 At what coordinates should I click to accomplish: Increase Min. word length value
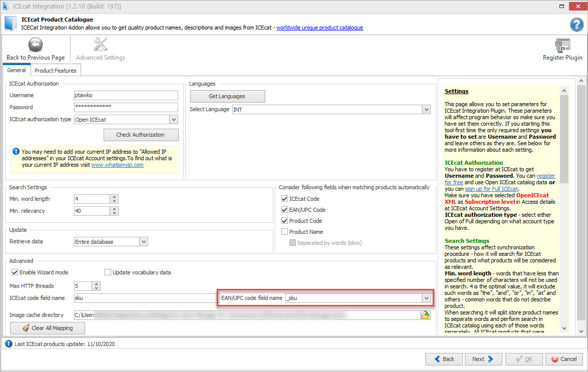coord(115,196)
